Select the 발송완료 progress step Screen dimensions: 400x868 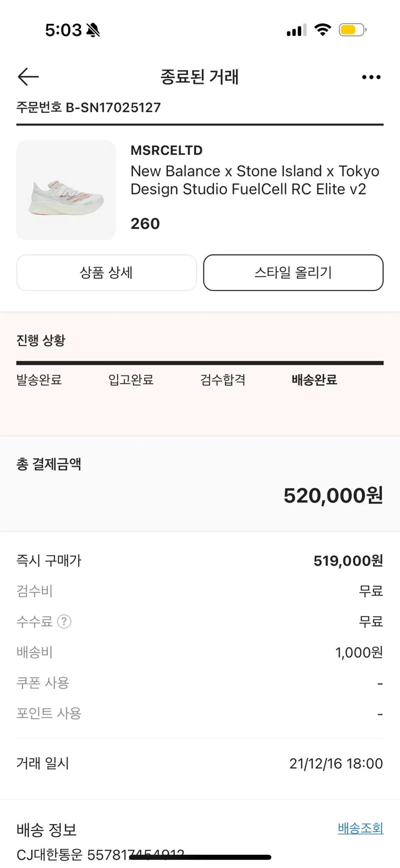coord(39,379)
